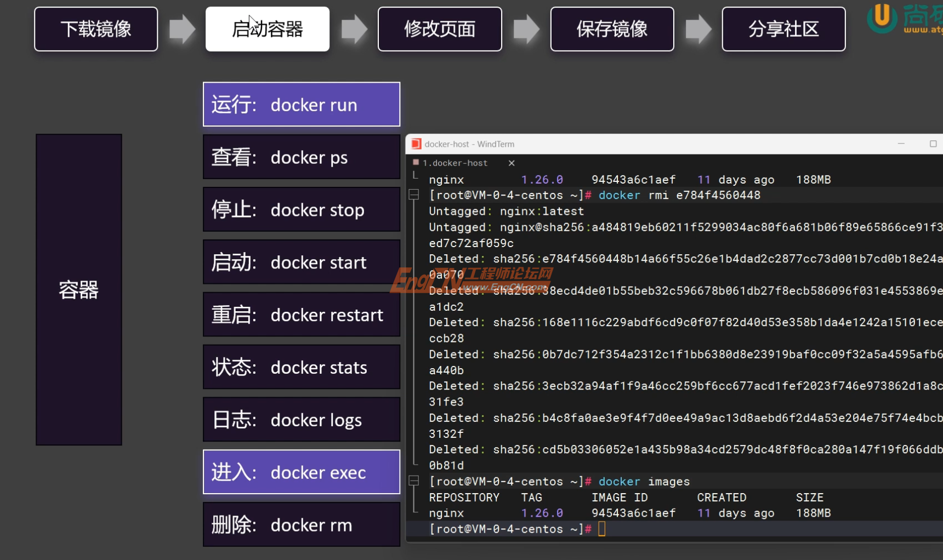Click the arrow icon between 下载镜像 and 启动容器
Screen dimensions: 943x560
point(181,28)
